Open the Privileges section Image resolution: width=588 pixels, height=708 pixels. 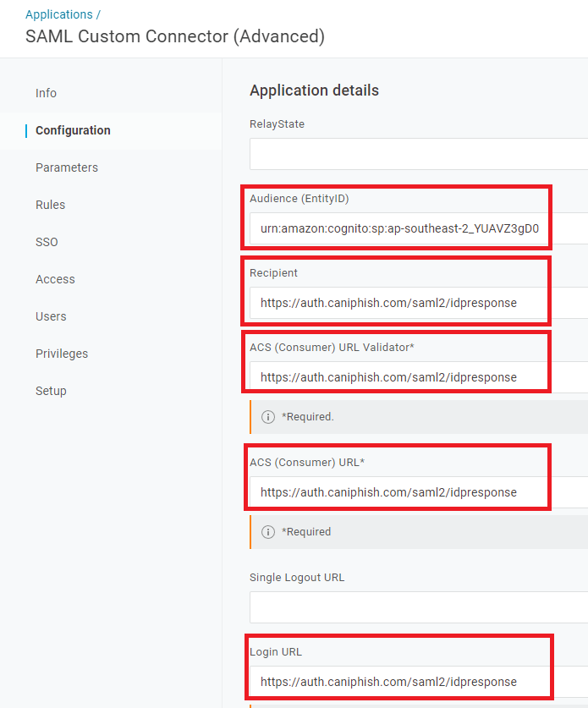click(x=62, y=354)
